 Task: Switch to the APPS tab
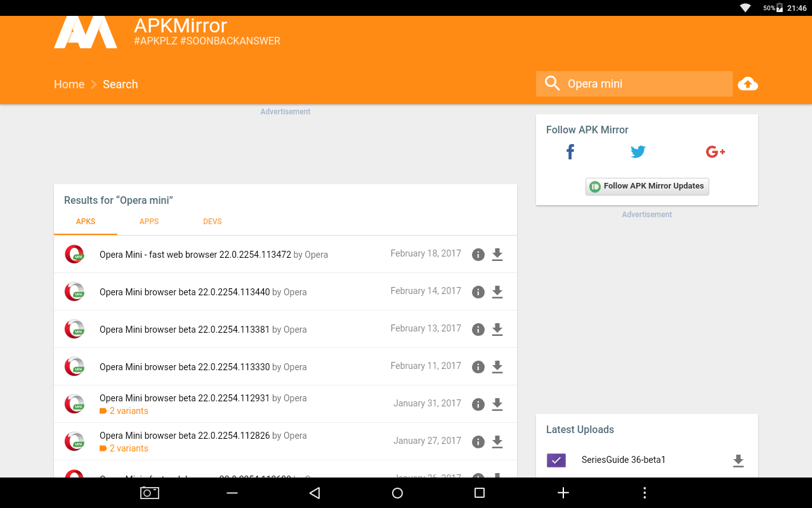(149, 222)
